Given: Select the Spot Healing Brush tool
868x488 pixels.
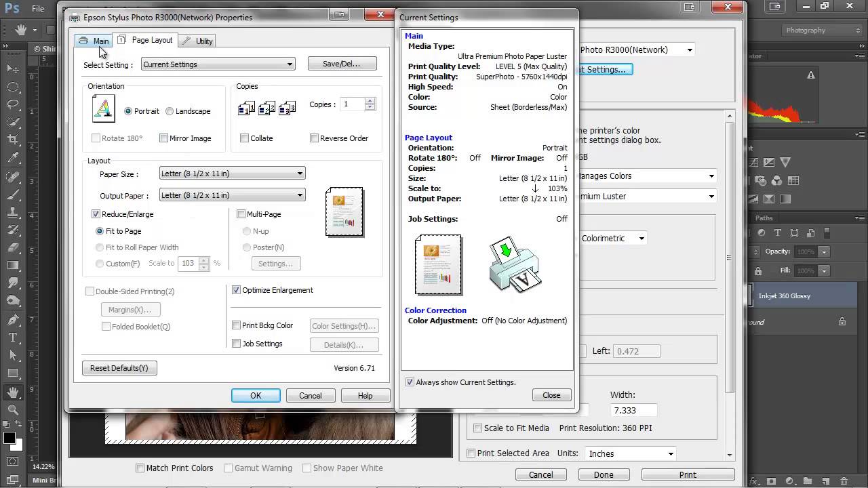Looking at the screenshot, I should coord(13,176).
